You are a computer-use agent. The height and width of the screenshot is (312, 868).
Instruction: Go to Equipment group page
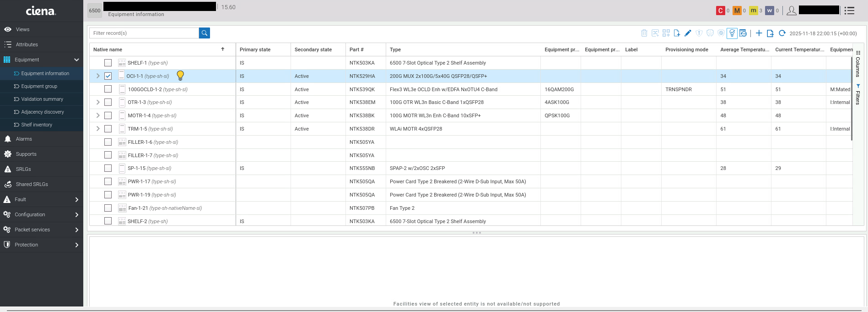[42, 86]
